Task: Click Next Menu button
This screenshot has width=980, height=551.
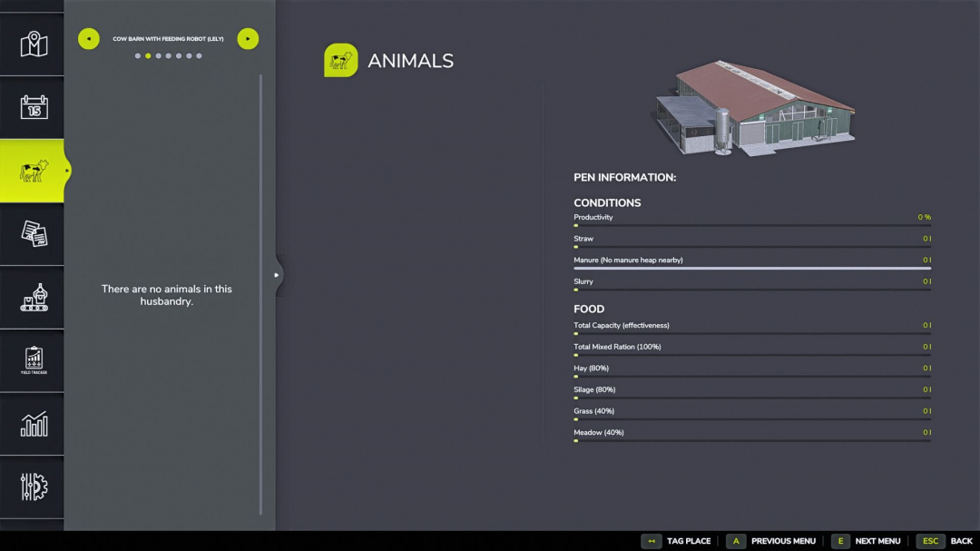Action: pyautogui.click(x=866, y=541)
